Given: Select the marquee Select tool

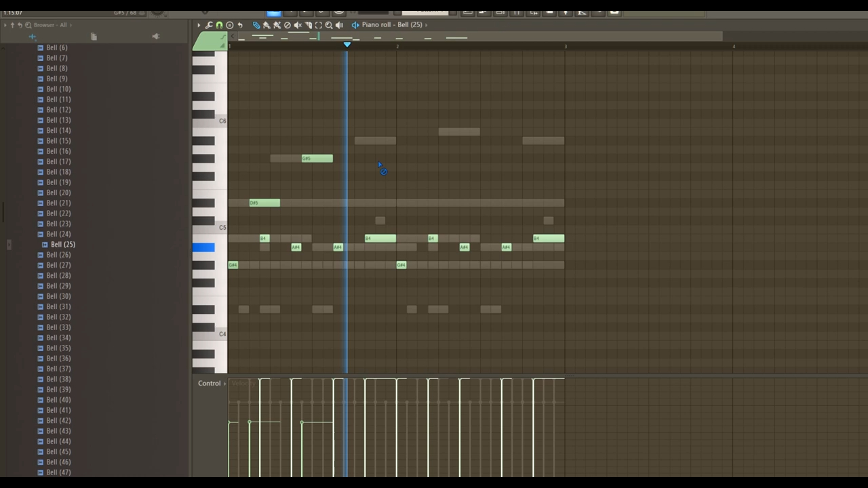Looking at the screenshot, I should coord(319,25).
